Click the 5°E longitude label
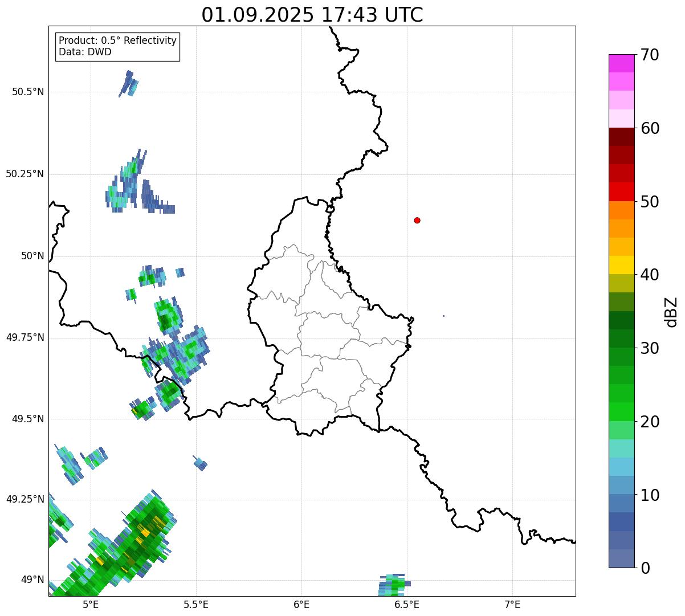Image resolution: width=685 pixels, height=616 pixels. 91,605
